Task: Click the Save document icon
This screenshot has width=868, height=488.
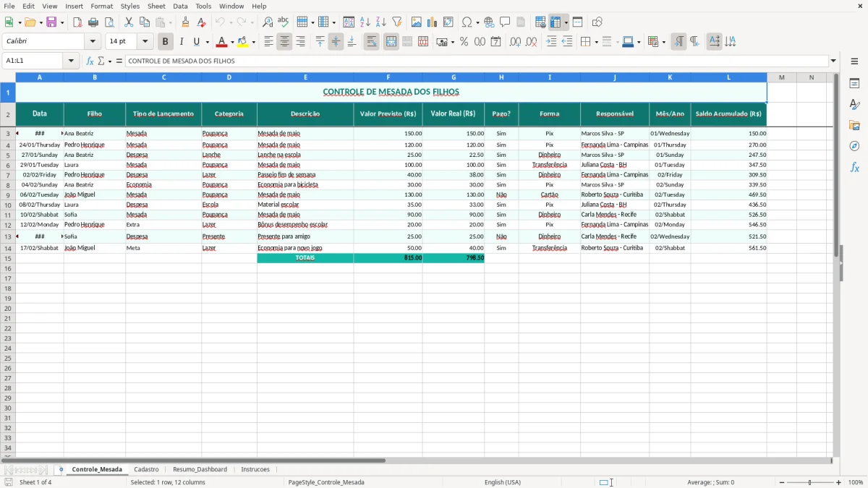Action: tap(51, 22)
